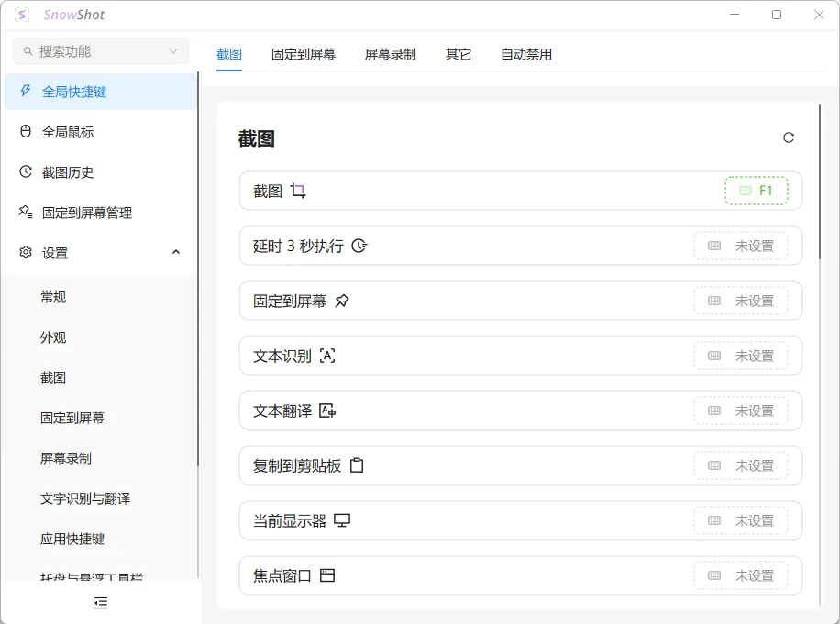Set shortcut for 文本翻译
This screenshot has width=840, height=624.
point(741,411)
